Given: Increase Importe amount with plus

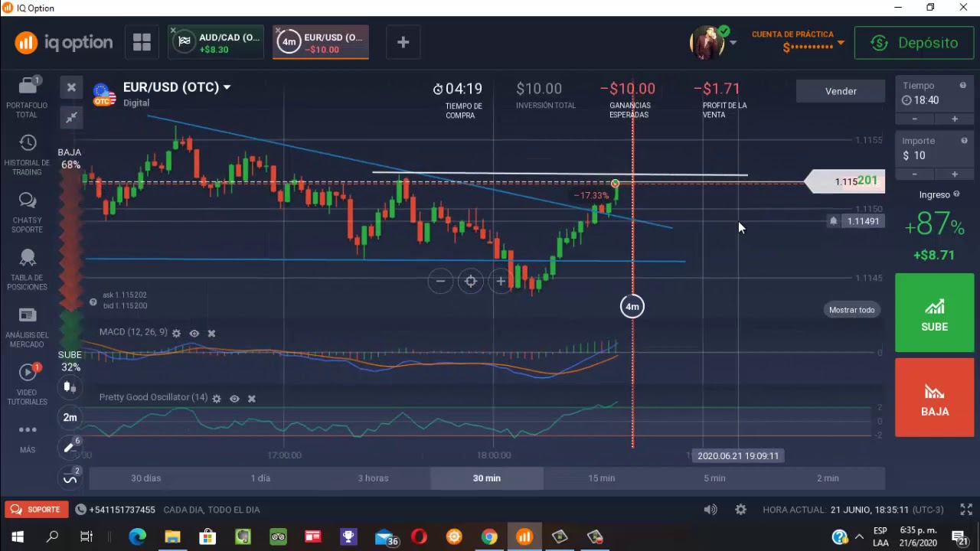Looking at the screenshot, I should tap(954, 174).
